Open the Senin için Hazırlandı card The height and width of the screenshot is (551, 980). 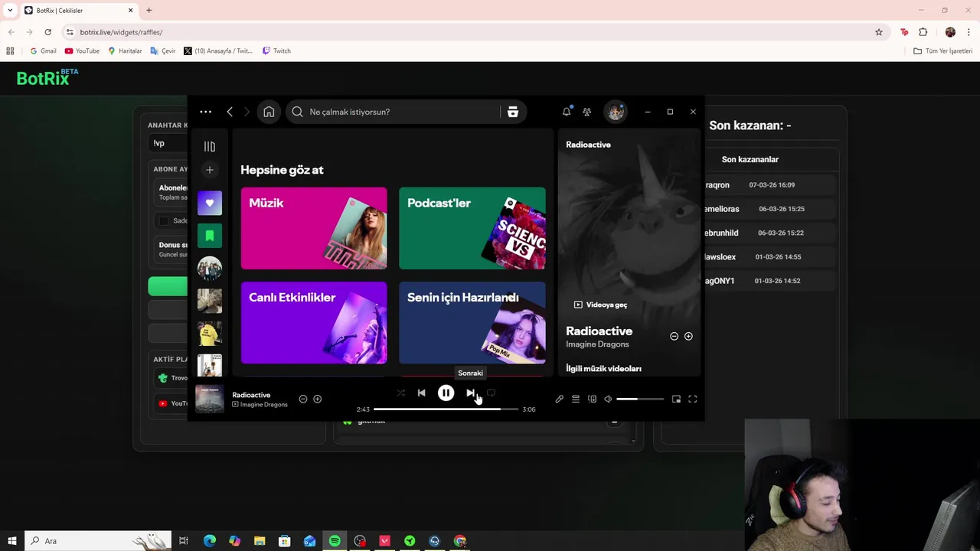tap(472, 323)
